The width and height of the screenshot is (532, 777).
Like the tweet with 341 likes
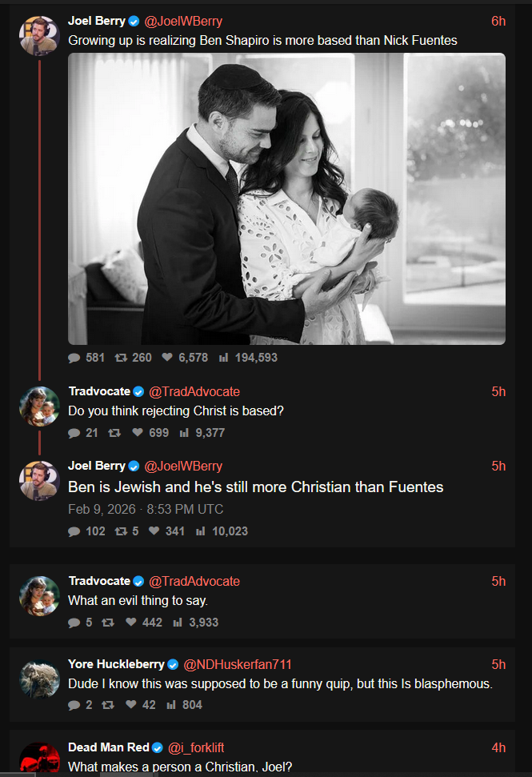(154, 531)
